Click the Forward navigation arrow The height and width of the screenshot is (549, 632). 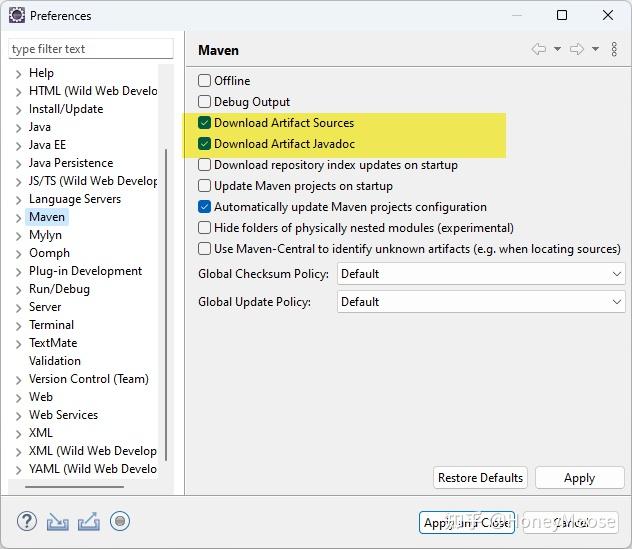576,49
